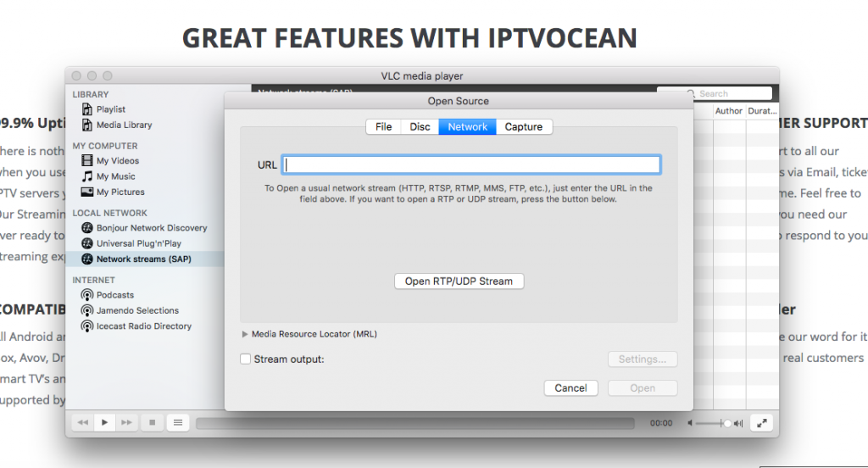Enable the Stream output checkbox

245,359
